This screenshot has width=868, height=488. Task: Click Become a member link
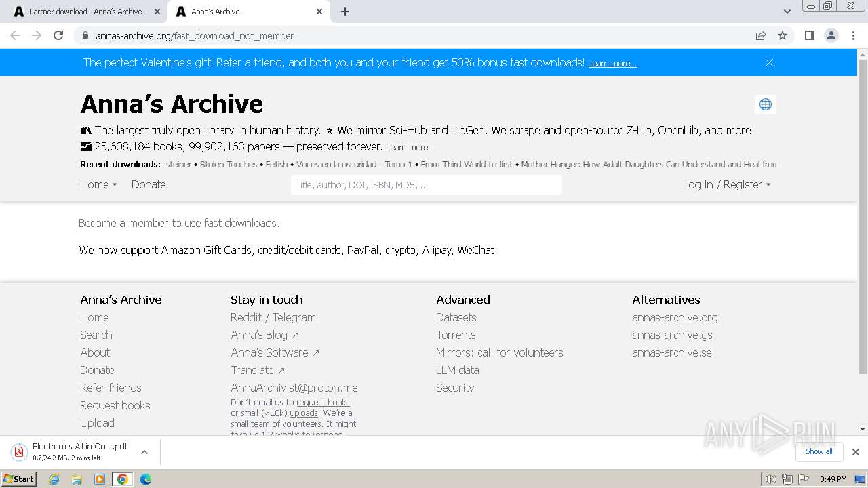179,223
